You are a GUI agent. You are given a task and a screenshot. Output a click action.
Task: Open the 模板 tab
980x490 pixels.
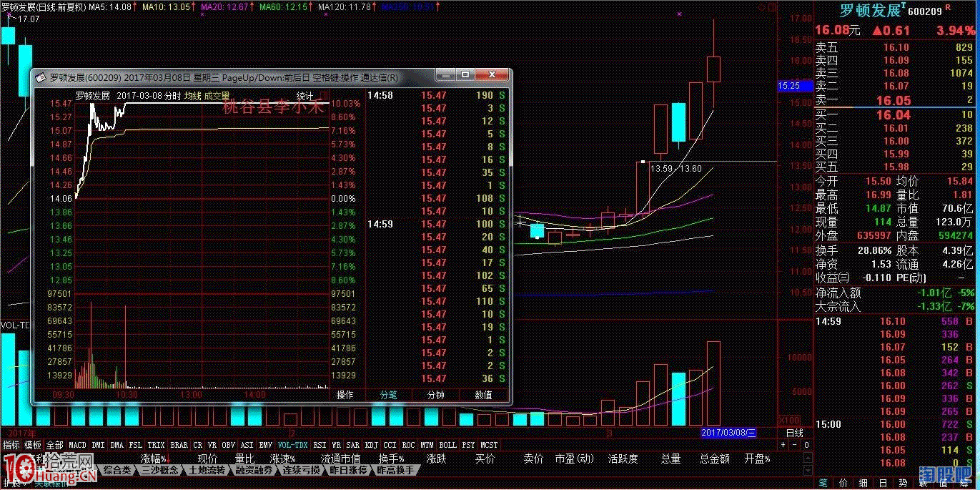[x=32, y=444]
